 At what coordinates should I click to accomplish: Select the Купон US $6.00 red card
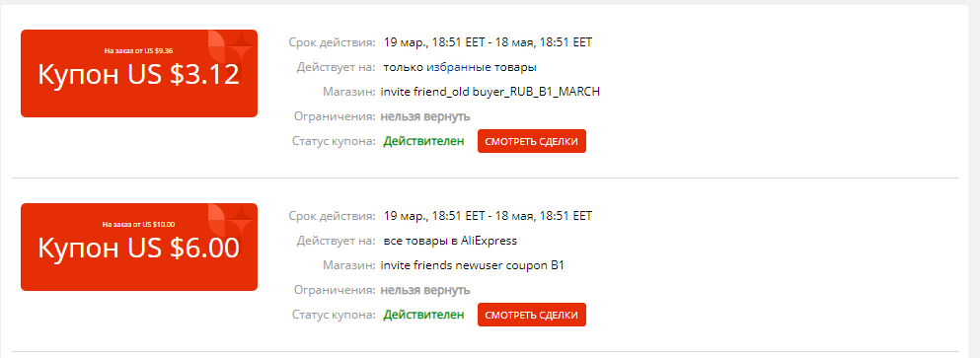(139, 247)
